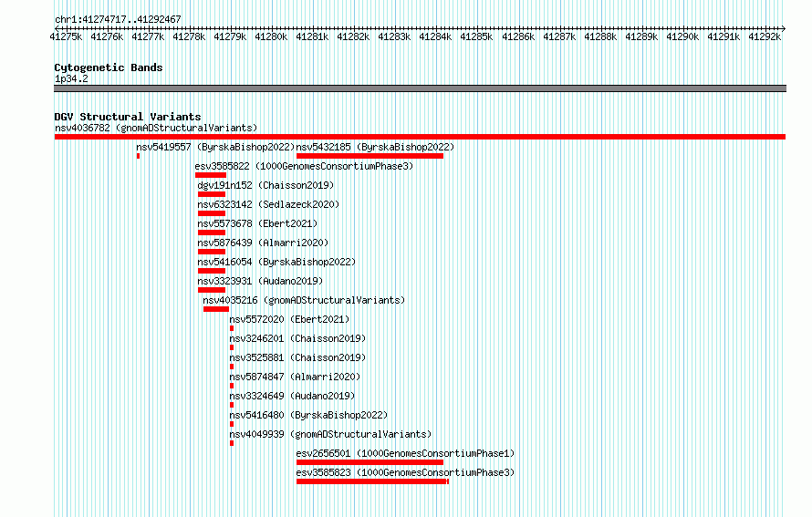Open nsv5572020 (Ebert2021) variant
This screenshot has height=517, width=812.
click(x=289, y=319)
